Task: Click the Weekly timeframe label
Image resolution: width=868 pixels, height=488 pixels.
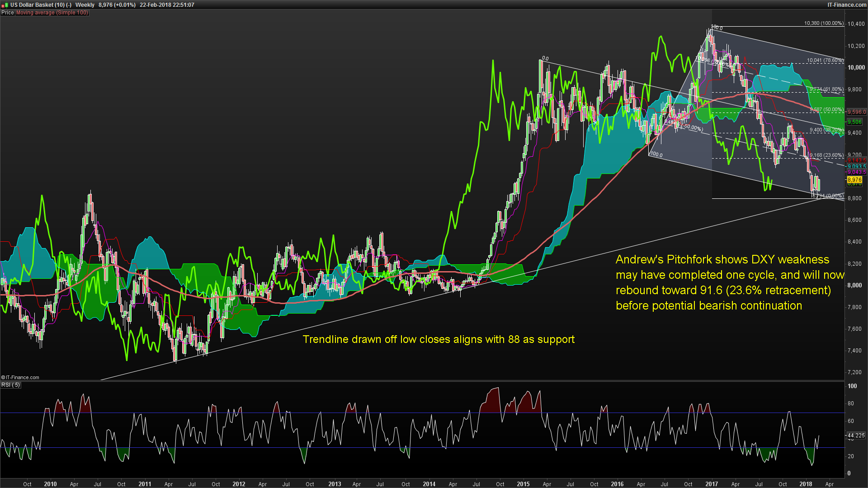Action: pyautogui.click(x=85, y=5)
